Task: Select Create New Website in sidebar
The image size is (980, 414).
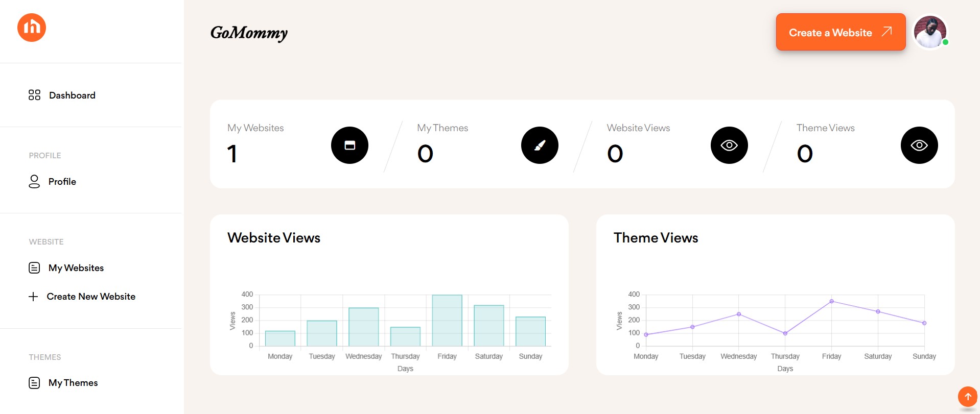Action: pyautogui.click(x=91, y=297)
